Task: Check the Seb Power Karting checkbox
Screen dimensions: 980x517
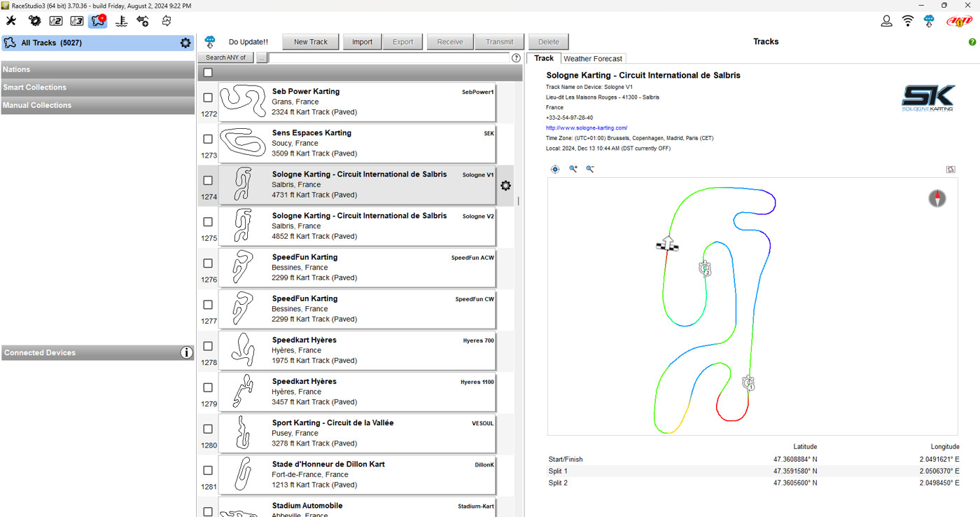Action: [x=208, y=97]
